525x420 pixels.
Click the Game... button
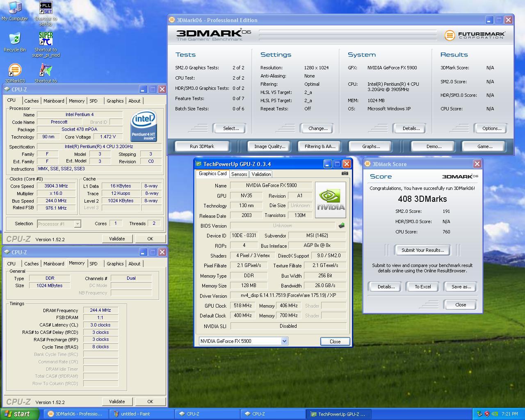tap(484, 146)
